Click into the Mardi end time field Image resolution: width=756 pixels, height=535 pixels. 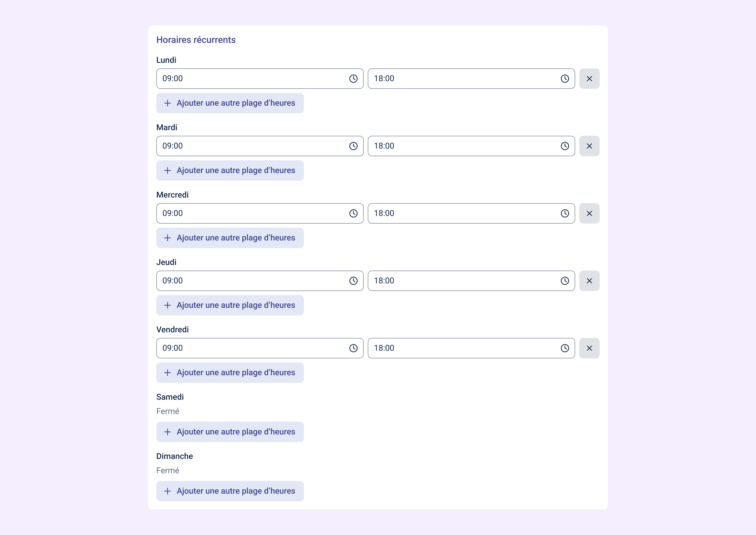(x=461, y=146)
